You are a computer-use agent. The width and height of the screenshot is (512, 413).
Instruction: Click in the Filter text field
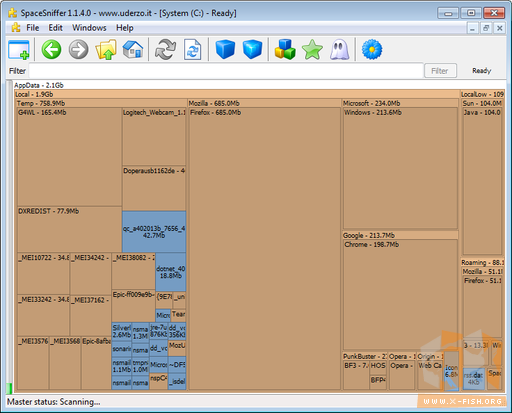[226, 71]
